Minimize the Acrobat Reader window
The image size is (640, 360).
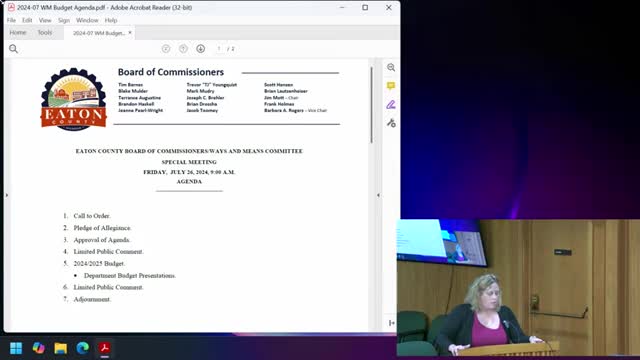click(x=342, y=7)
